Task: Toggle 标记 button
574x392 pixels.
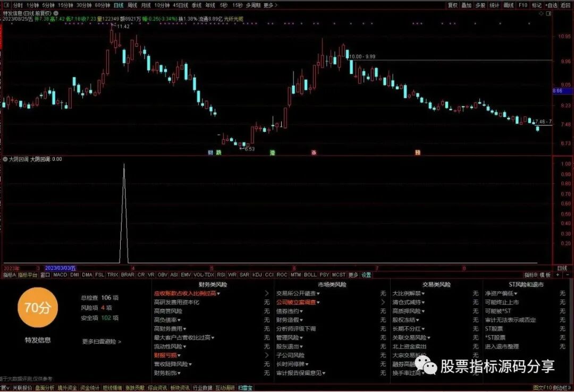Action: (537, 5)
